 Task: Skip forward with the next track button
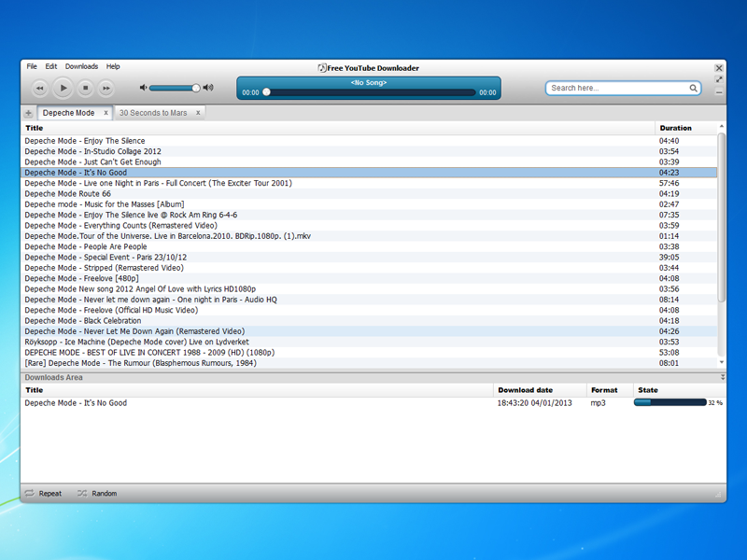click(x=106, y=88)
